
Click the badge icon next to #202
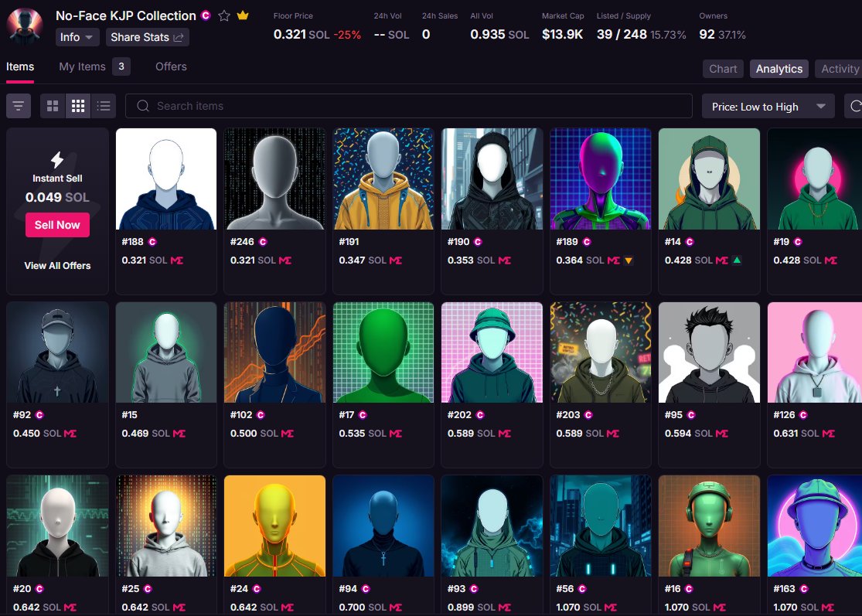tap(480, 415)
